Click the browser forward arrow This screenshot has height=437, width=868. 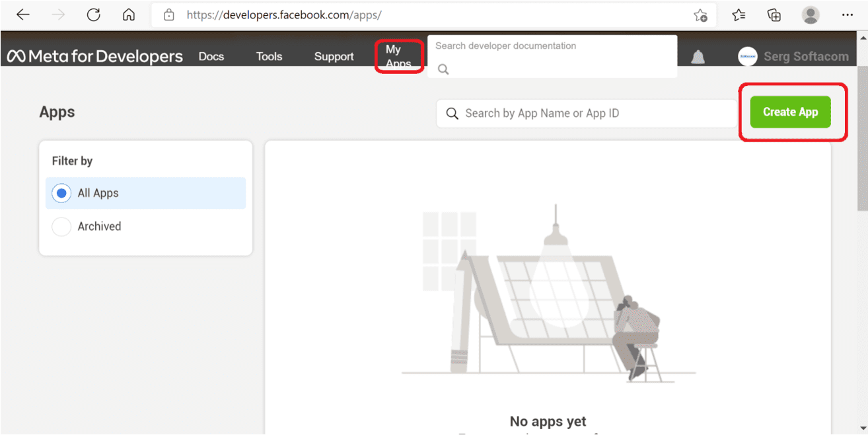pos(59,15)
